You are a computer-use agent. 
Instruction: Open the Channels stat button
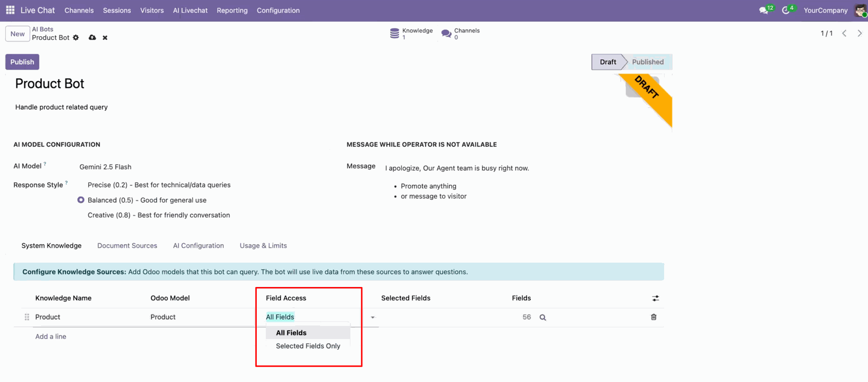[x=461, y=33]
